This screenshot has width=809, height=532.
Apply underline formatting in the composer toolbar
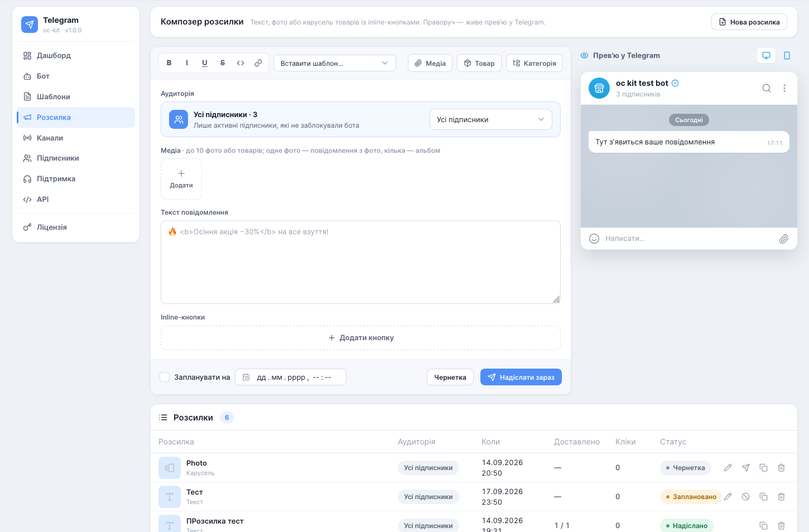[205, 63]
